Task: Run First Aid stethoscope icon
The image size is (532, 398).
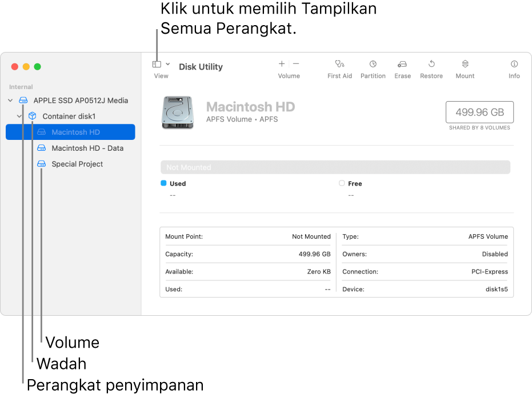Action: 339,64
